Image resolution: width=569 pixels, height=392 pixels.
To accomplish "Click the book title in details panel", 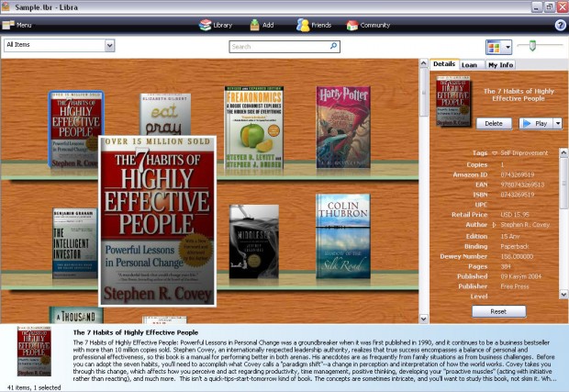I will tap(519, 95).
